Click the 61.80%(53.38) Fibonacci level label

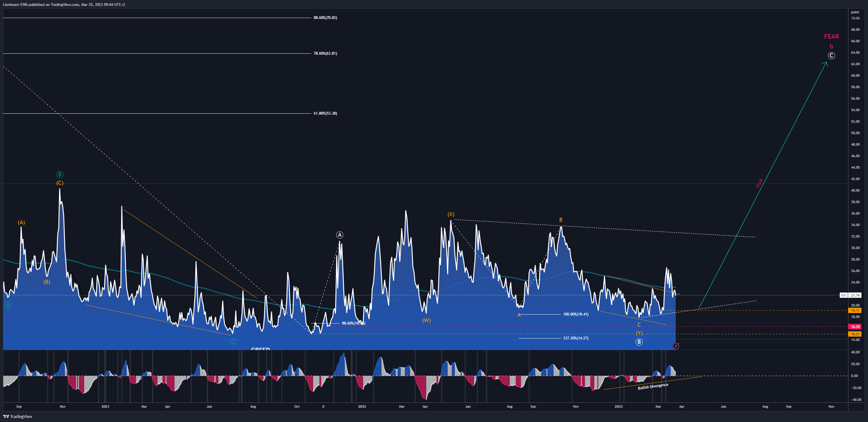[x=325, y=113]
